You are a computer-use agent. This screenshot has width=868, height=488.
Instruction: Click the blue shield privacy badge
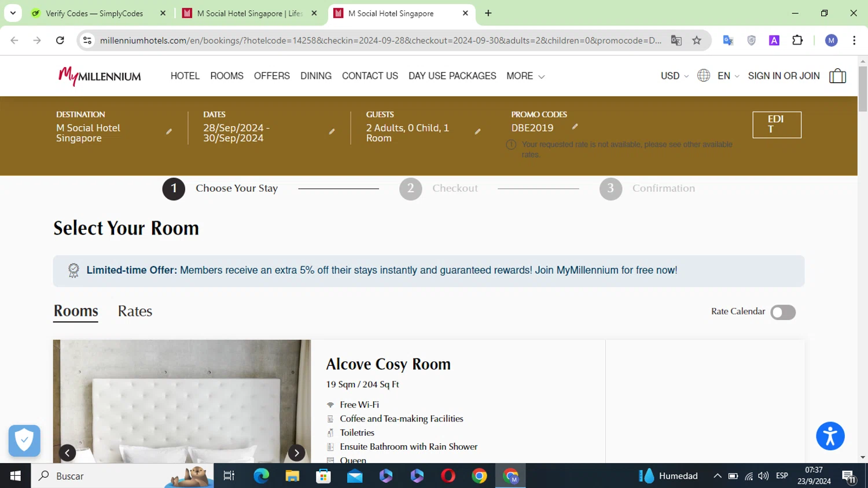24,441
